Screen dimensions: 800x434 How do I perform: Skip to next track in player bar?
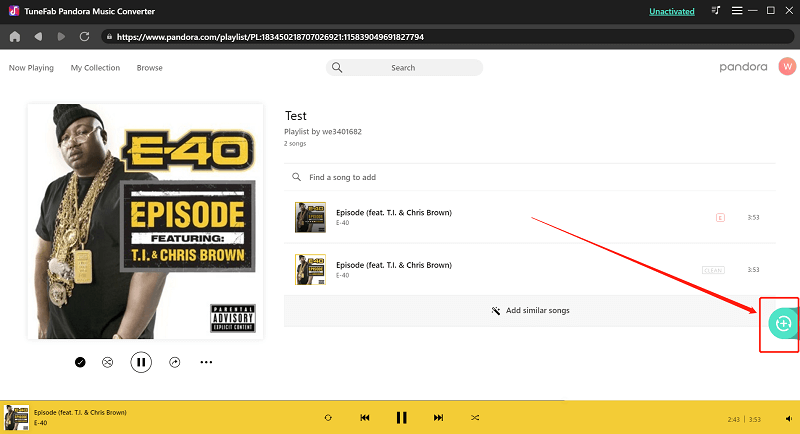point(438,417)
